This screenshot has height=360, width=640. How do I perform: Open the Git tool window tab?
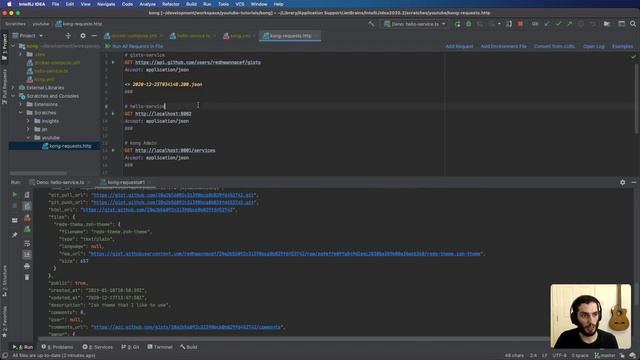pyautogui.click(x=130, y=347)
